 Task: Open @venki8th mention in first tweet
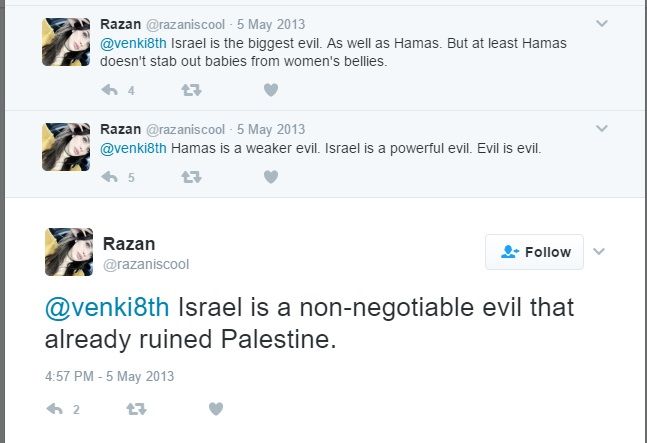coord(133,43)
